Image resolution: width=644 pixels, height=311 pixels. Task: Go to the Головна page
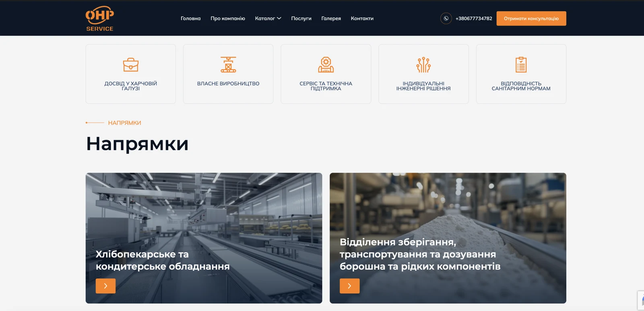pos(190,19)
